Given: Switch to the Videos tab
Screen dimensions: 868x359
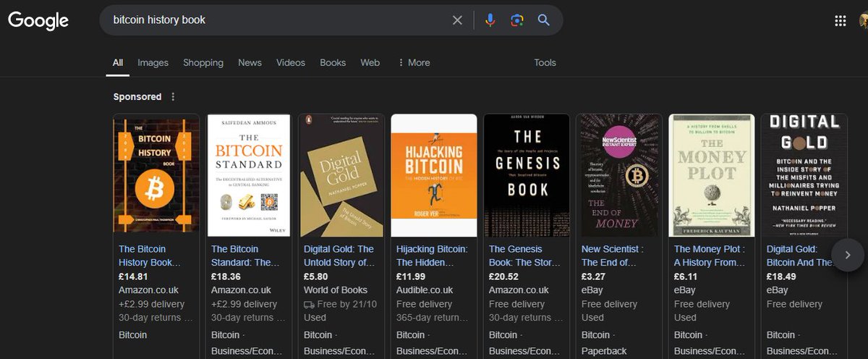Looking at the screenshot, I should pos(291,62).
